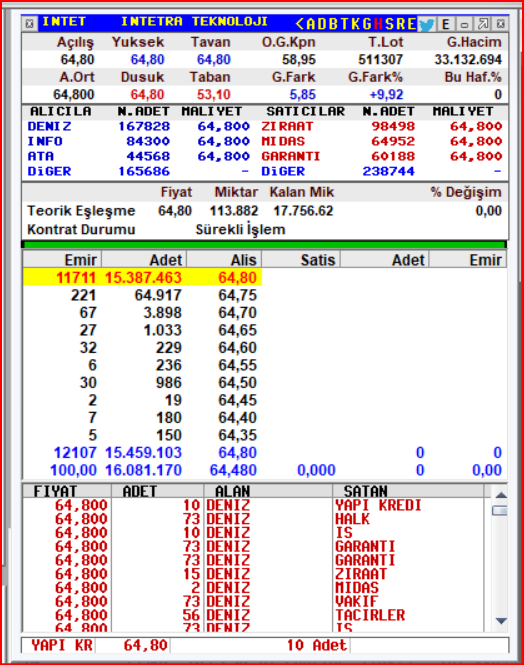Click seller ZIRAAT with 98498 net lots
This screenshot has width=524, height=665.
287,126
